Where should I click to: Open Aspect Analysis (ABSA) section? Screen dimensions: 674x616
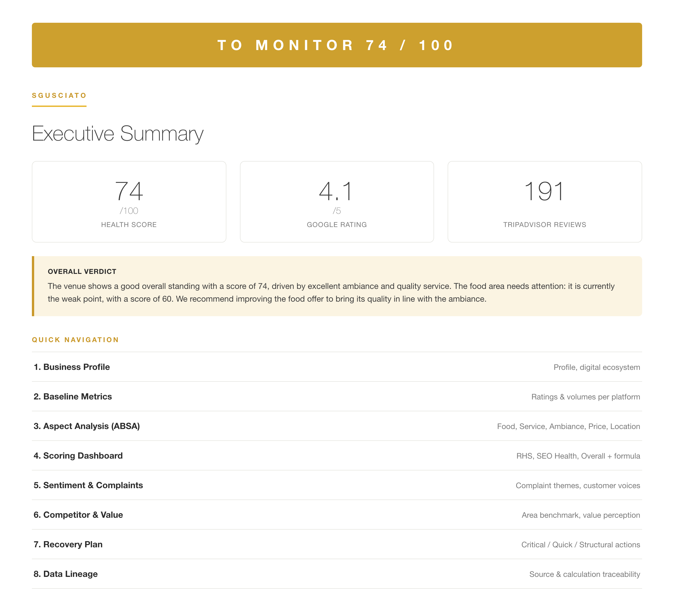(337, 426)
